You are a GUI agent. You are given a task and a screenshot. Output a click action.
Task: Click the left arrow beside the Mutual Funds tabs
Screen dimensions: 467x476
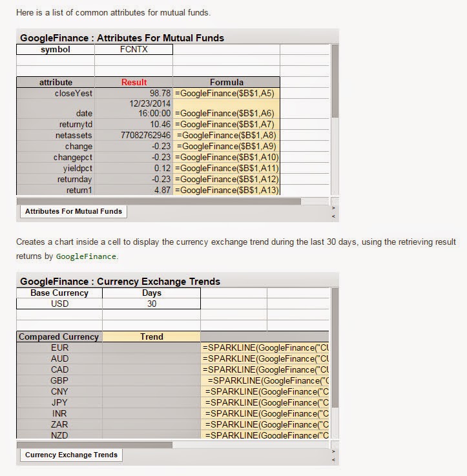click(x=334, y=216)
